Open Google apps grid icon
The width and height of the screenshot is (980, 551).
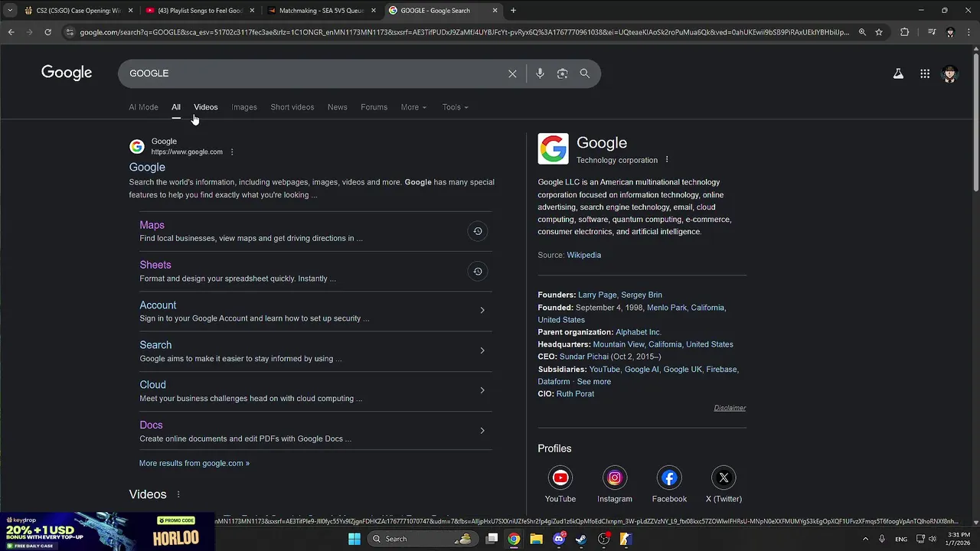pyautogui.click(x=925, y=73)
